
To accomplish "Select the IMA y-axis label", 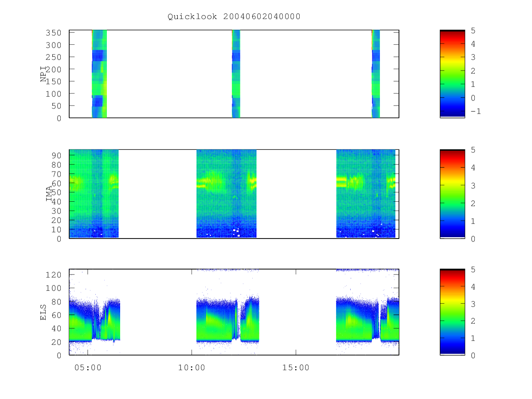I will (49, 194).
